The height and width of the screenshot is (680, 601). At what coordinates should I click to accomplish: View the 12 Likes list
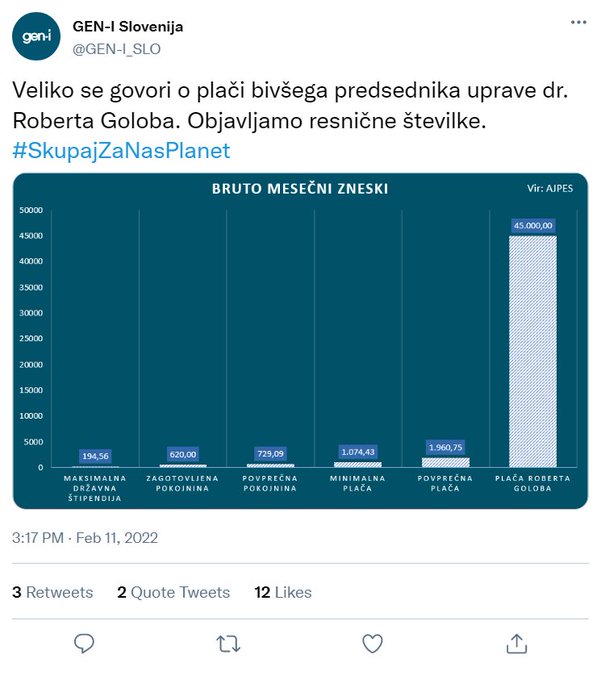[x=283, y=592]
